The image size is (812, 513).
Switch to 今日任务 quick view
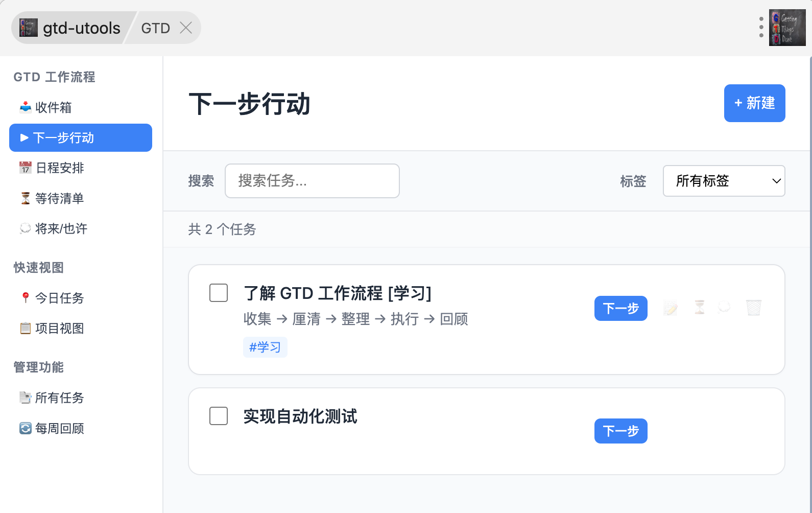pyautogui.click(x=59, y=298)
